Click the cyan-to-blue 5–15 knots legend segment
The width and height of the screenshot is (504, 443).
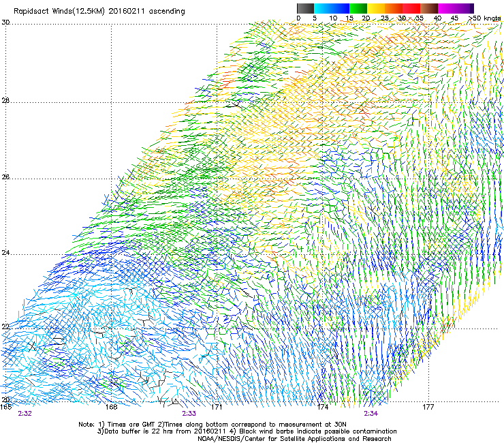332,8
